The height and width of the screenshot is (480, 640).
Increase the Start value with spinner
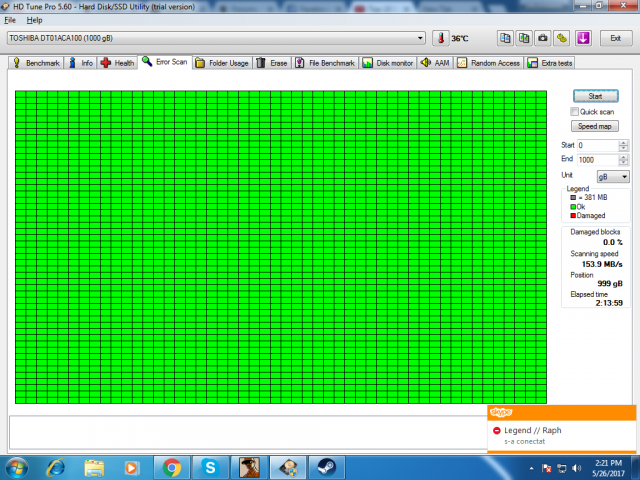624,143
